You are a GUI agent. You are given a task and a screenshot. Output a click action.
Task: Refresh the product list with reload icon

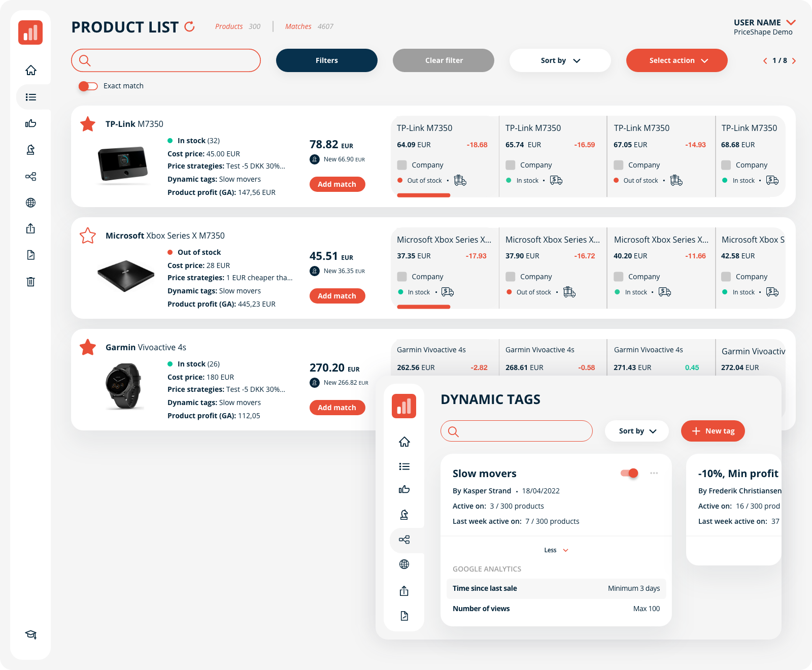coord(190,26)
